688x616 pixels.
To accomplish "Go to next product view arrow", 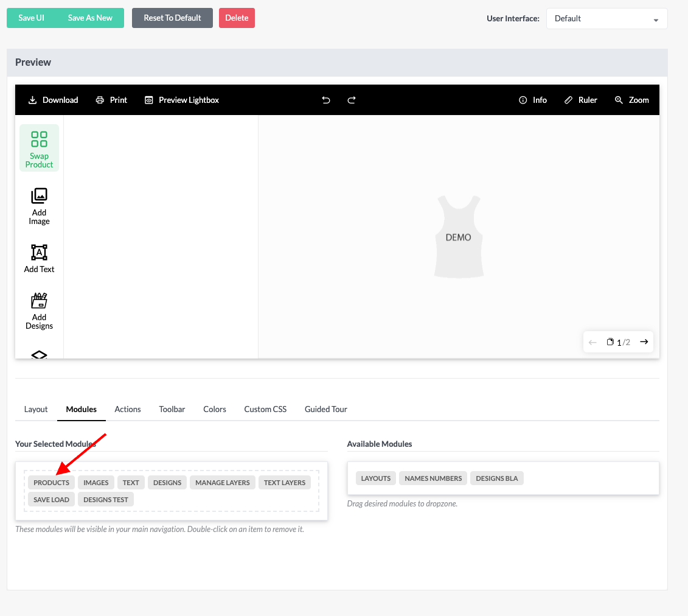I will (x=644, y=342).
